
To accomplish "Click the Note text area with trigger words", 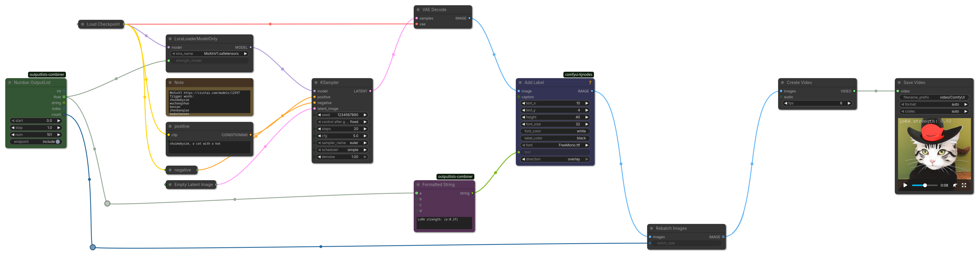I will (x=209, y=102).
